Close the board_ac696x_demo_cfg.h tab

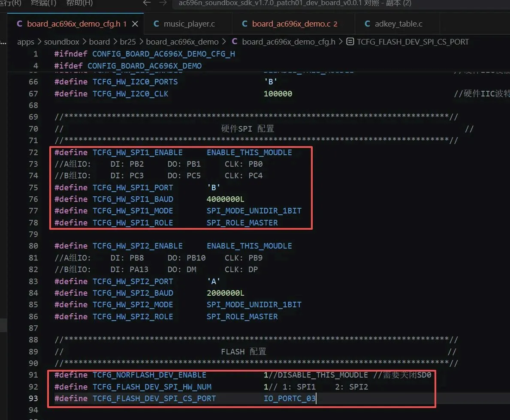(135, 24)
